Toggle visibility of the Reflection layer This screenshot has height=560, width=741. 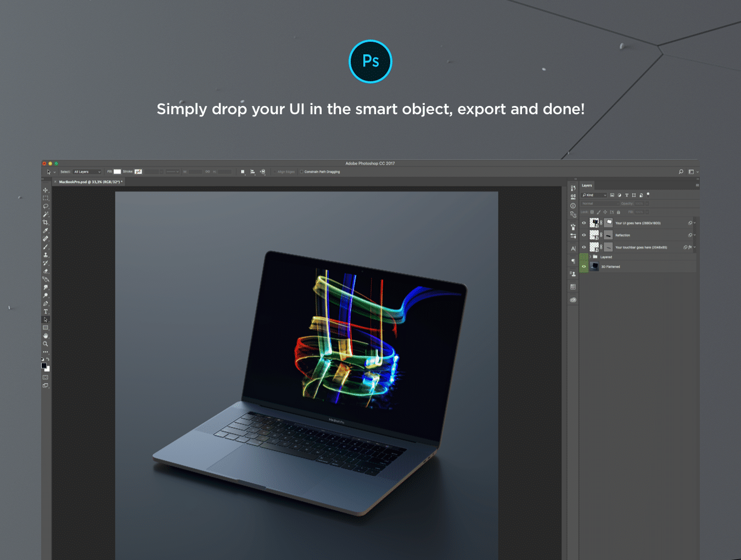[x=584, y=235]
